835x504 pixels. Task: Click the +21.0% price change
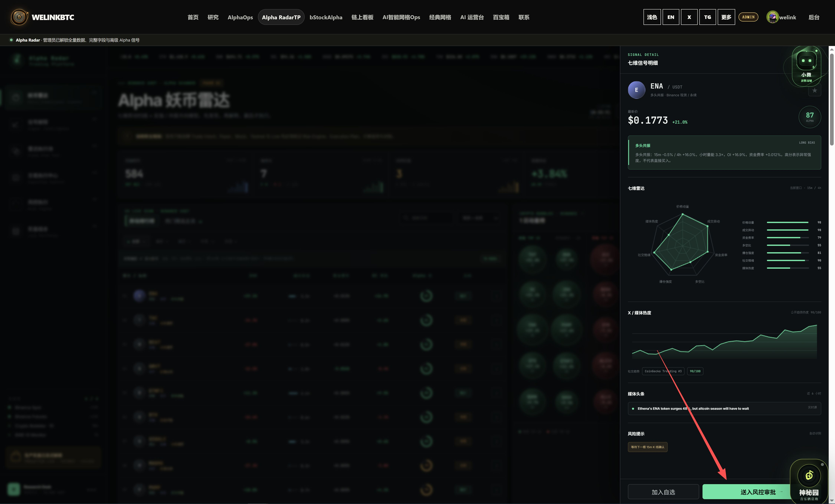click(x=680, y=122)
